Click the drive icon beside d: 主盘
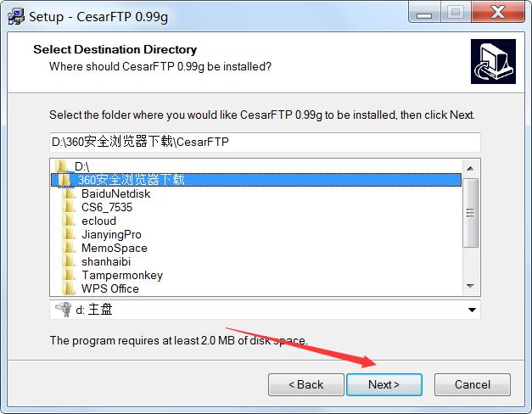The image size is (532, 414). [x=64, y=309]
